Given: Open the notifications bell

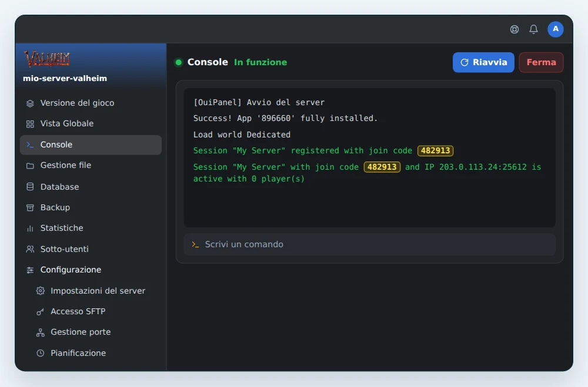Looking at the screenshot, I should click(x=533, y=29).
